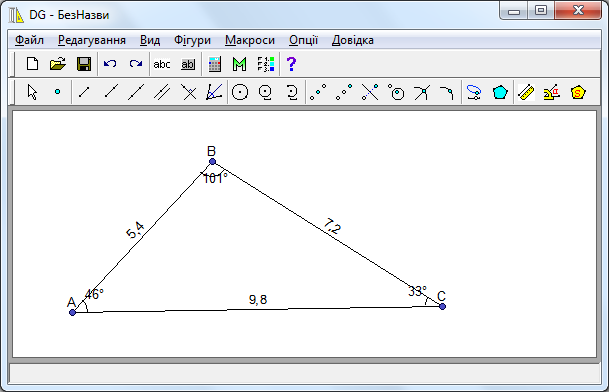The image size is (609, 392).
Task: Click the side length 9,8 label
Action: coord(258,300)
